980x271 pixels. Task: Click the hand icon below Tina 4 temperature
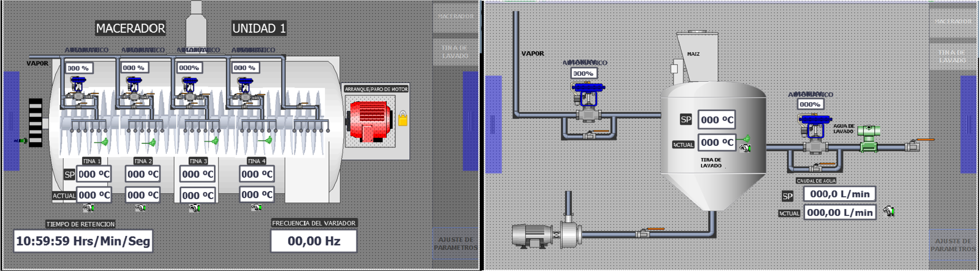[256, 208]
